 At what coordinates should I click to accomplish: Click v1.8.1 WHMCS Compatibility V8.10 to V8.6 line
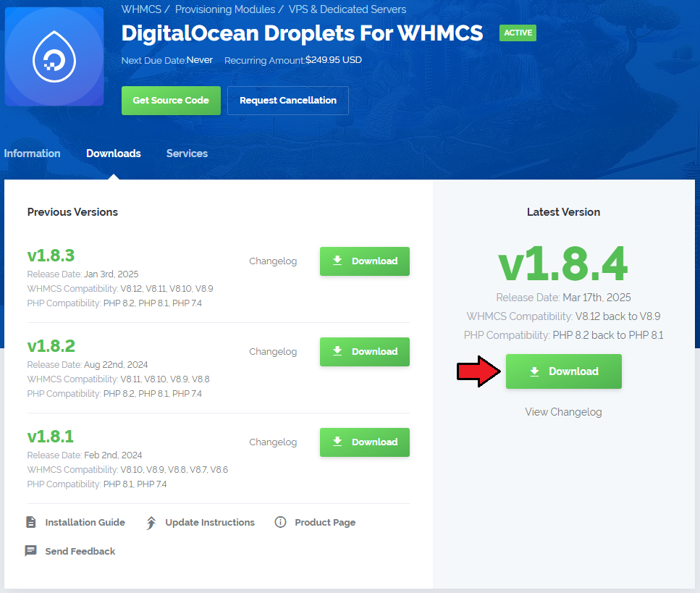[x=127, y=470]
